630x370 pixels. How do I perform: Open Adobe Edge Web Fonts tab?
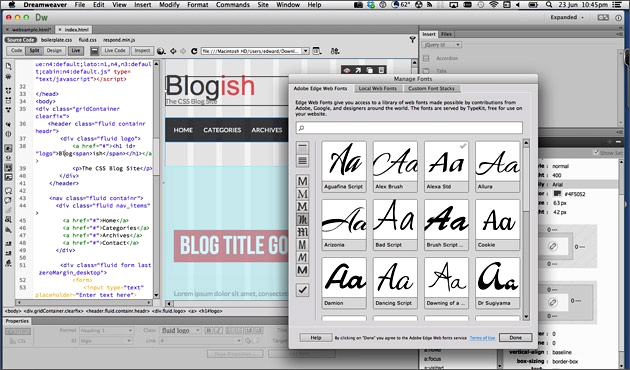pyautogui.click(x=320, y=88)
